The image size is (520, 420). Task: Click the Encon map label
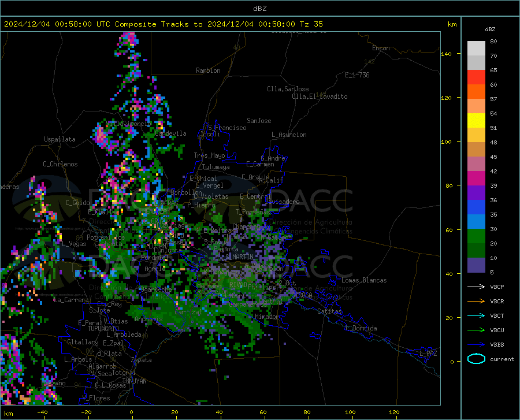point(381,48)
